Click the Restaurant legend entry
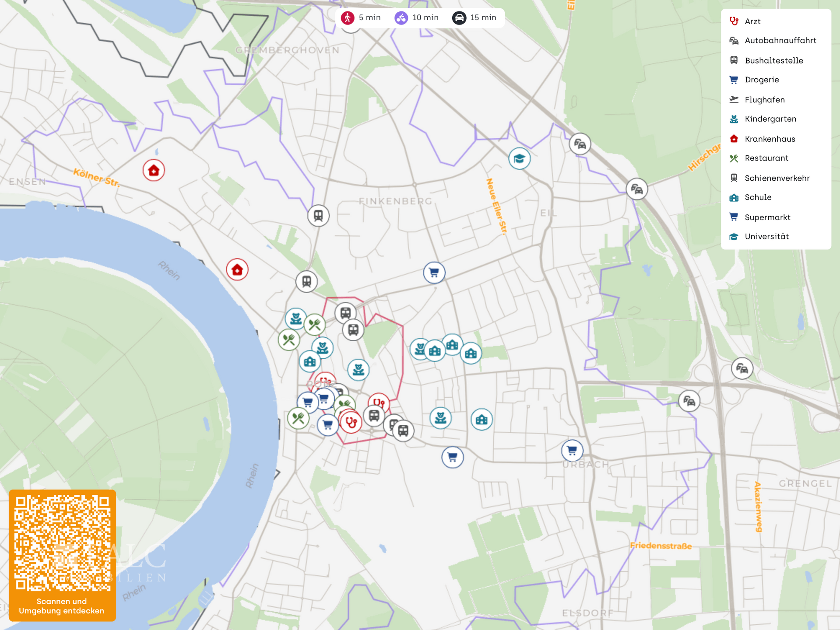This screenshot has width=840, height=630. pyautogui.click(x=766, y=158)
